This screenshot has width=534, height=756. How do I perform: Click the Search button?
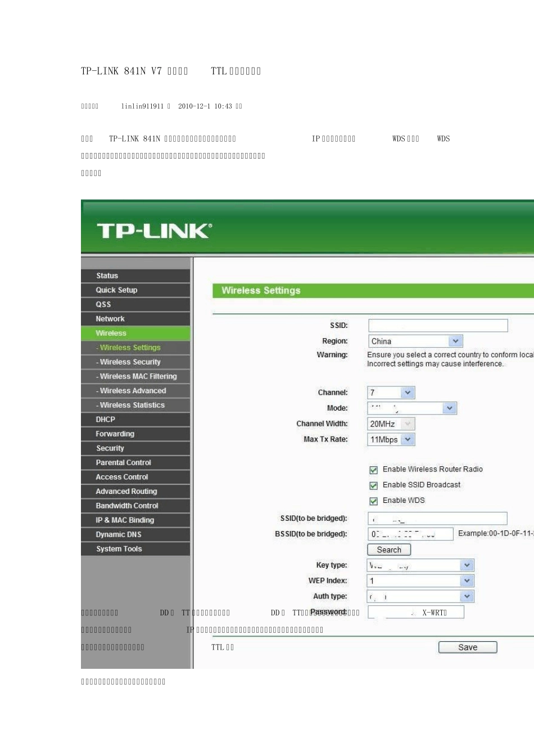click(x=389, y=550)
